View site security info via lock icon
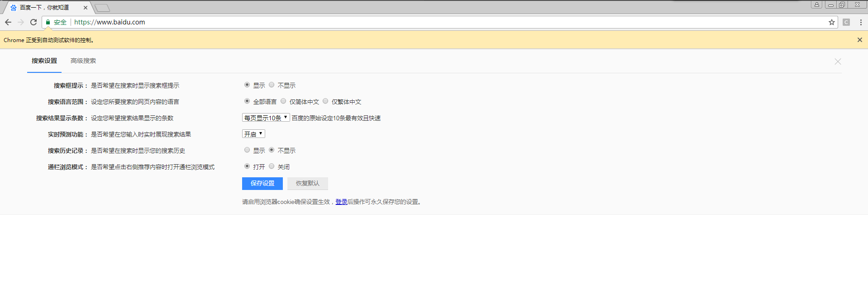The image size is (868, 308). pyautogui.click(x=48, y=22)
